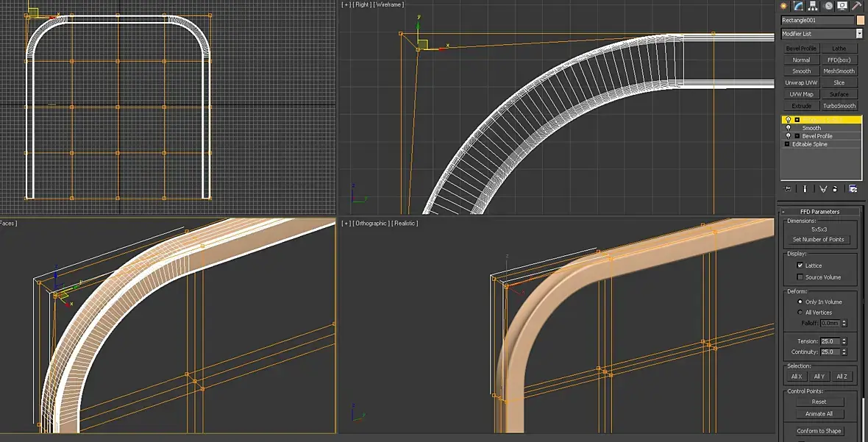868x442 pixels.
Task: Uncheck the Lattice display checkbox
Action: (800, 265)
